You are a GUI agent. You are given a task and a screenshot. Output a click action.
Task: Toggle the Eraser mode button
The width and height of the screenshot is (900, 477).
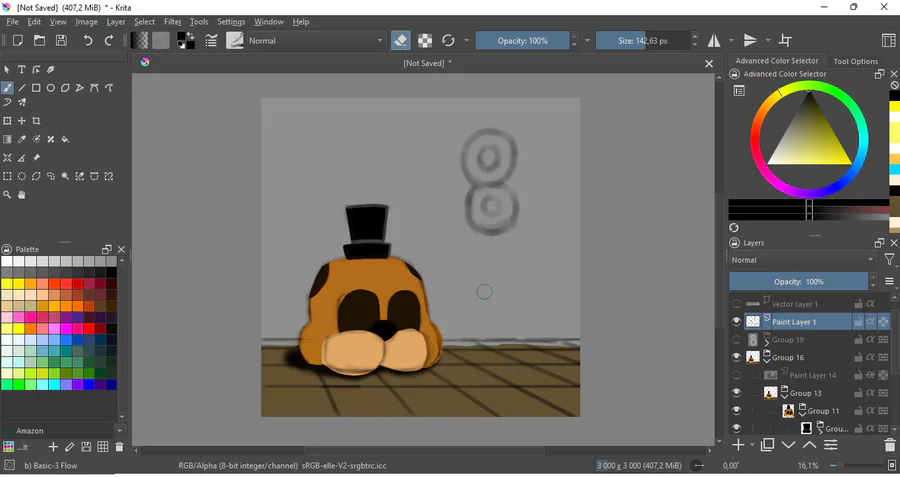coord(401,41)
